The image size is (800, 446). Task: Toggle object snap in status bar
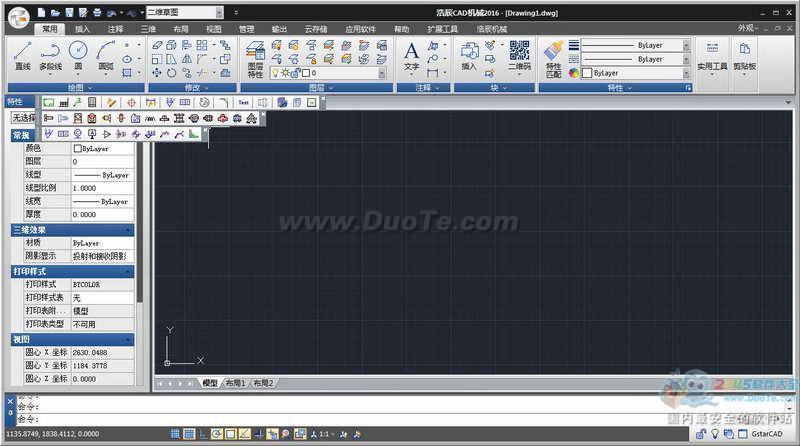point(231,434)
